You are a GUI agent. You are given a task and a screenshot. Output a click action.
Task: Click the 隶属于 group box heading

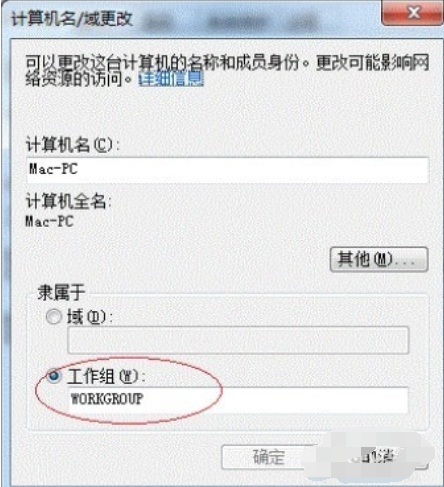pyautogui.click(x=62, y=292)
